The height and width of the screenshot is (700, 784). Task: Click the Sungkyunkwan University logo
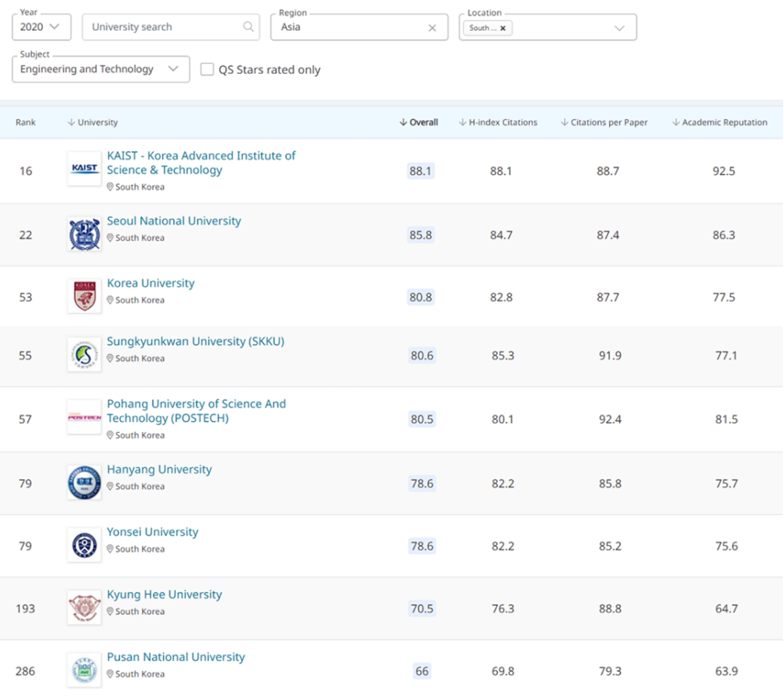pos(84,355)
